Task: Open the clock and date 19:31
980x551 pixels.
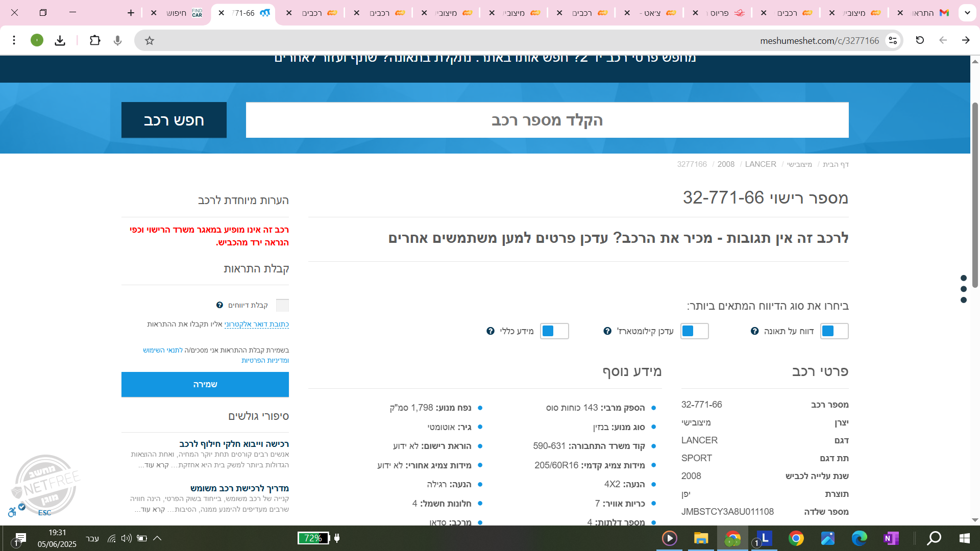Action: [57, 538]
